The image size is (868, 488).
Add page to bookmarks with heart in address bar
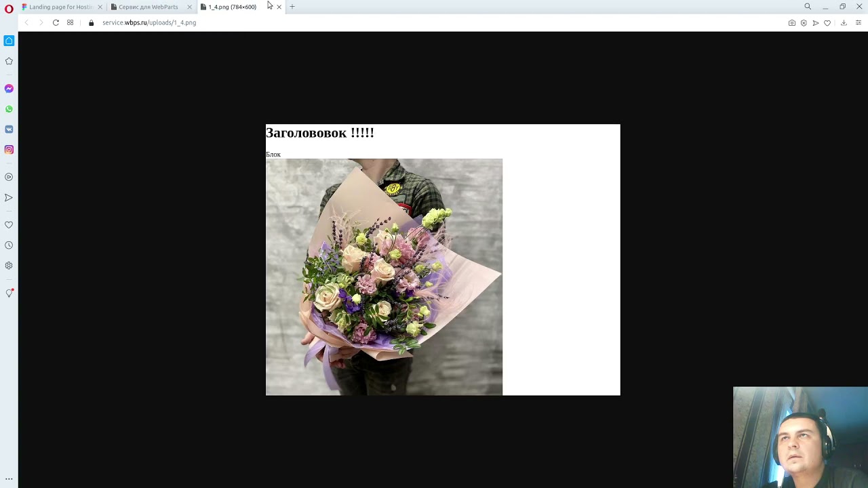pyautogui.click(x=827, y=23)
